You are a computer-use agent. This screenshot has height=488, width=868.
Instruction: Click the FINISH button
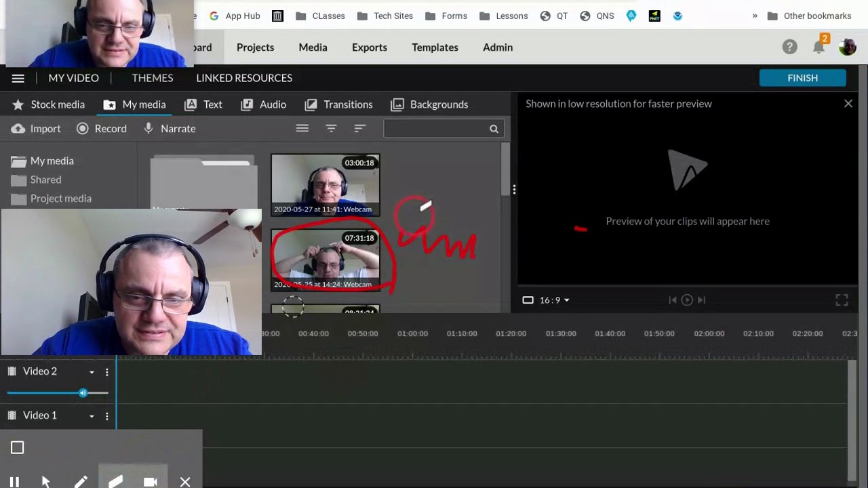tap(803, 78)
